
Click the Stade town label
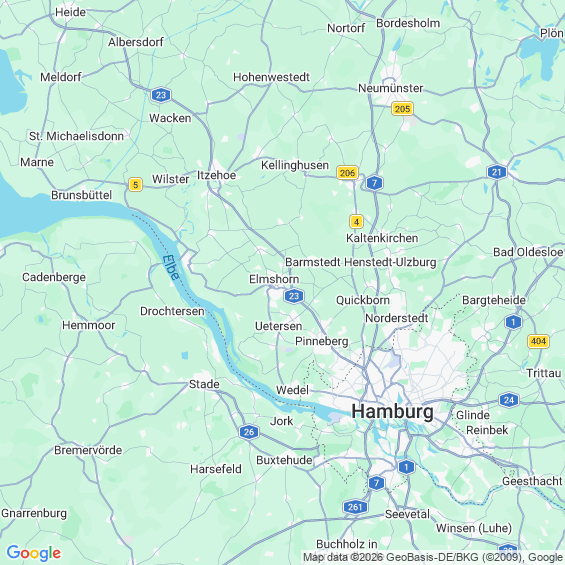click(x=204, y=384)
